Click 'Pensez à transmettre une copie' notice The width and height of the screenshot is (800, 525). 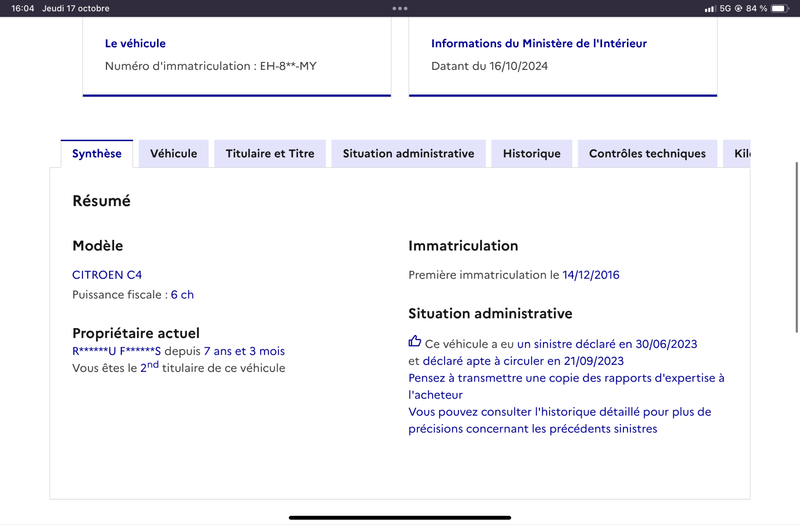point(566,386)
